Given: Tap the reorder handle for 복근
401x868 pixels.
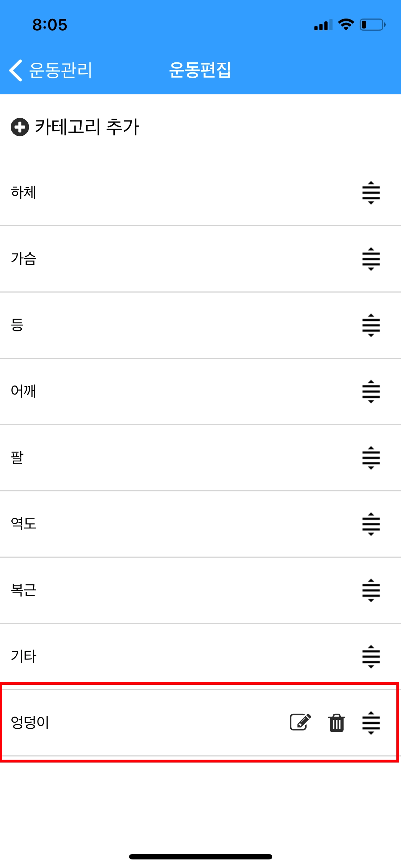Looking at the screenshot, I should (x=371, y=590).
